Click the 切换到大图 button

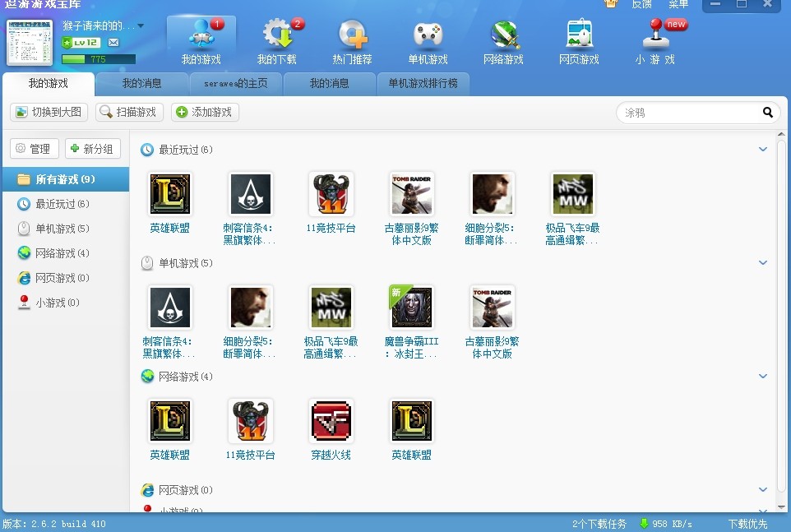coord(49,112)
